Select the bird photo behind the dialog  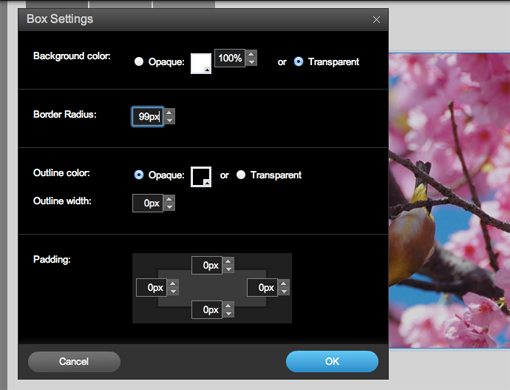(449, 200)
